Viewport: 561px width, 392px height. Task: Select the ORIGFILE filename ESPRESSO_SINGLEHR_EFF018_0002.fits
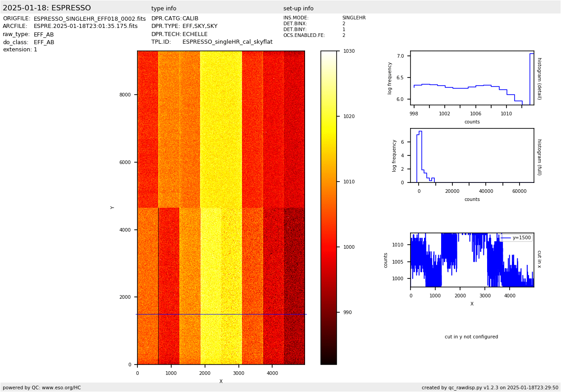90,19
